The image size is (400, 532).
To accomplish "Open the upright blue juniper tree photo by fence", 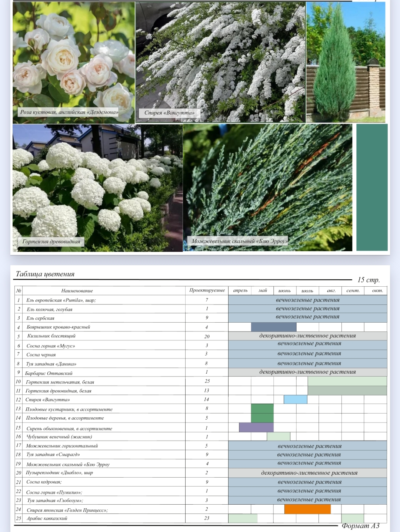I will click(345, 62).
